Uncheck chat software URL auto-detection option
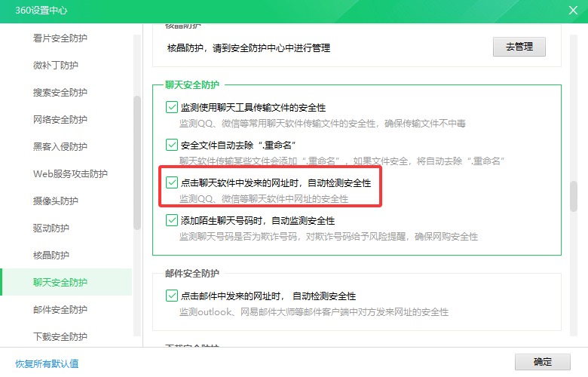The width and height of the screenshot is (588, 377). [x=171, y=182]
